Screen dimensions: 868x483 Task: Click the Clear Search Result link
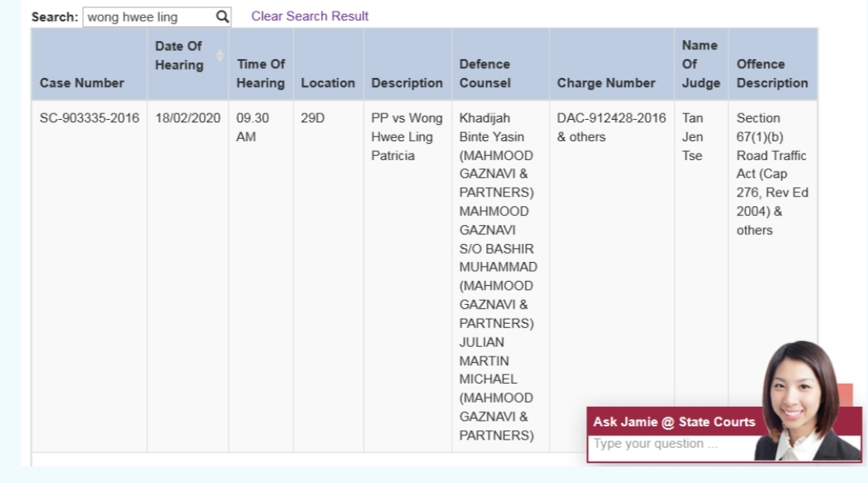[x=310, y=16]
